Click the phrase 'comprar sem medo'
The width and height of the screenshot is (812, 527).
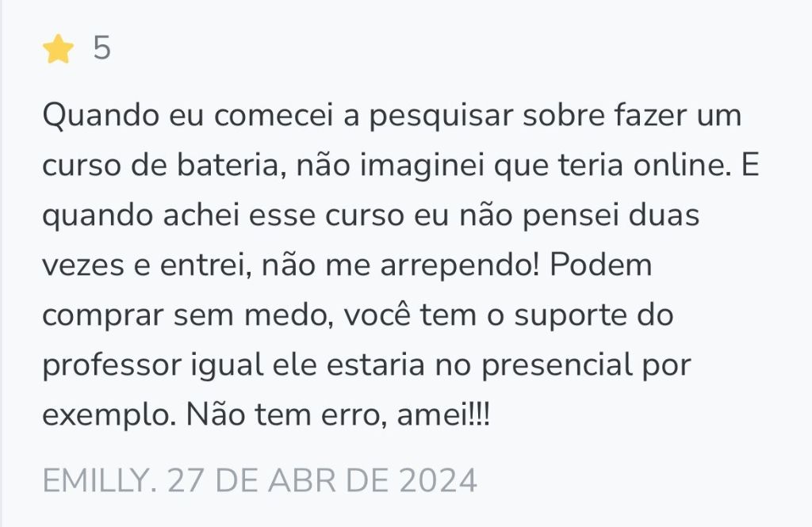coord(188,315)
